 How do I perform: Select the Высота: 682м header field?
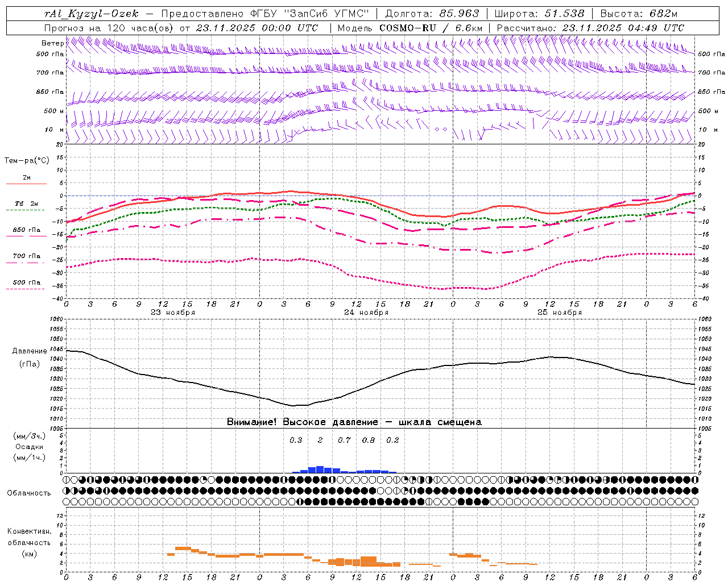[639, 14]
